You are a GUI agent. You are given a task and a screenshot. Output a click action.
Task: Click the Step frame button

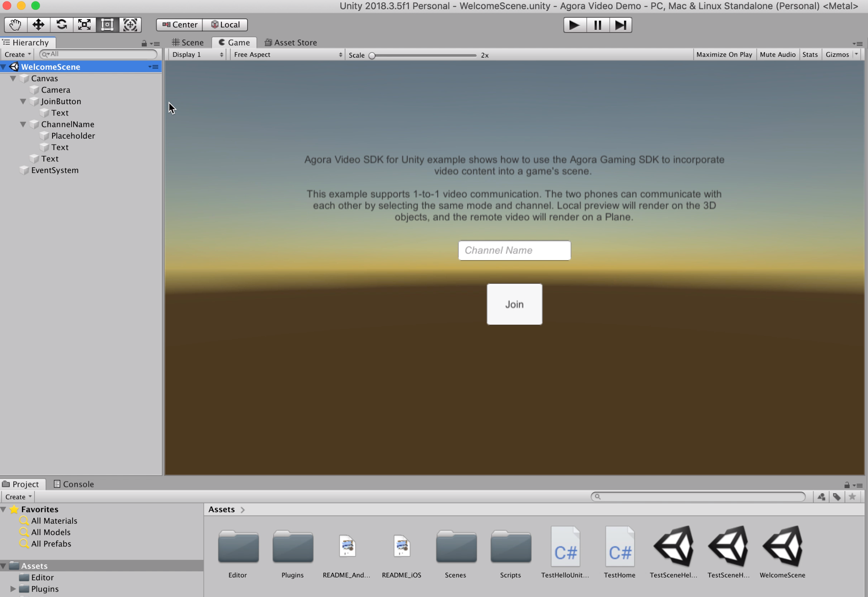pyautogui.click(x=620, y=25)
